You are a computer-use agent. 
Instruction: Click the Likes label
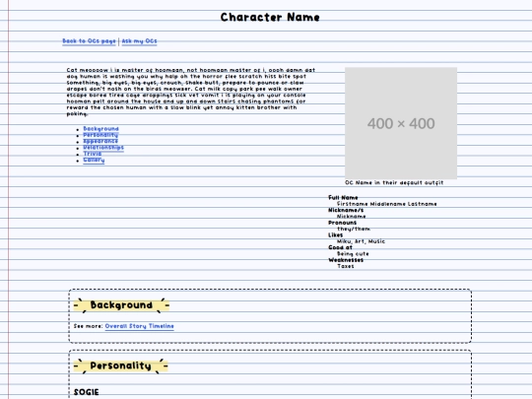pos(336,235)
